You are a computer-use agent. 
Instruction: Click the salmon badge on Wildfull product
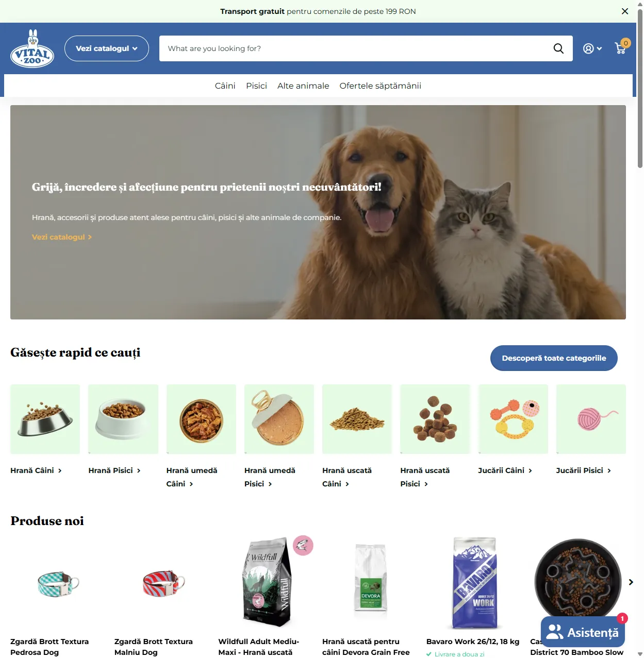(x=303, y=545)
